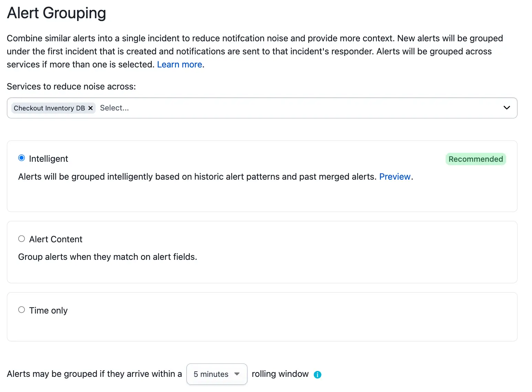Follow the Preview link for intelligent grouping
Image resolution: width=532 pixels, height=392 pixels.
point(395,177)
